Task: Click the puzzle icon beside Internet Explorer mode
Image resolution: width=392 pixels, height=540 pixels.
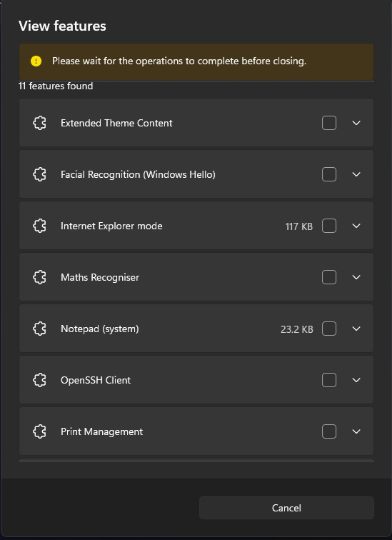Action: pos(39,226)
